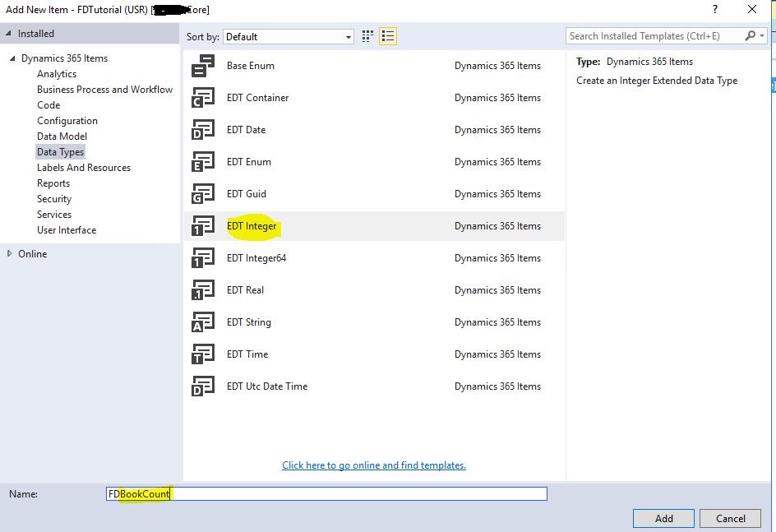
Task: Select Business Process and Workflow category
Action: [x=105, y=90]
